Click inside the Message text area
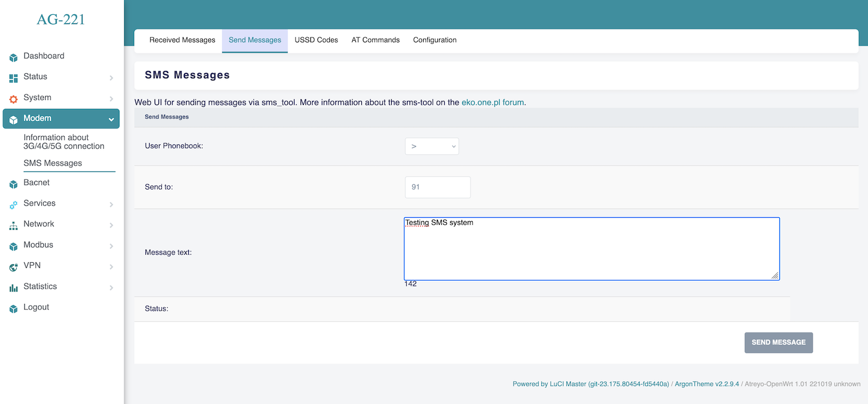868x404 pixels. tap(591, 249)
